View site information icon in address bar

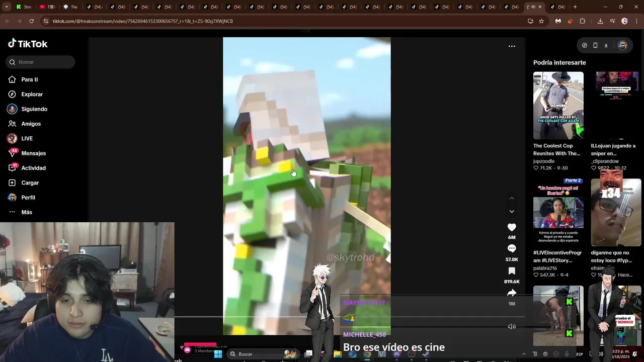(x=46, y=21)
